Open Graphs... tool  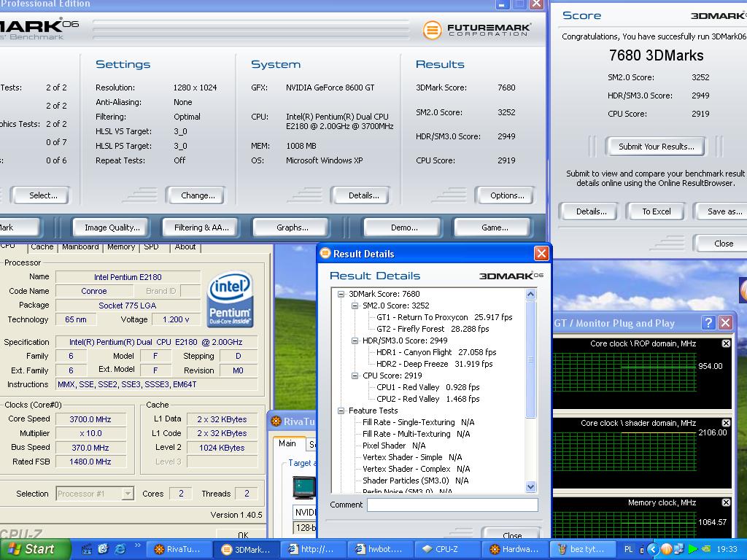[292, 227]
